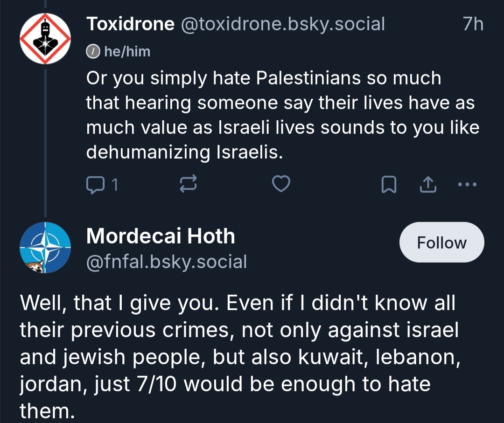This screenshot has height=423, width=504.
Task: Click Mordecai Hoth's reply text body
Action: pyautogui.click(x=238, y=356)
